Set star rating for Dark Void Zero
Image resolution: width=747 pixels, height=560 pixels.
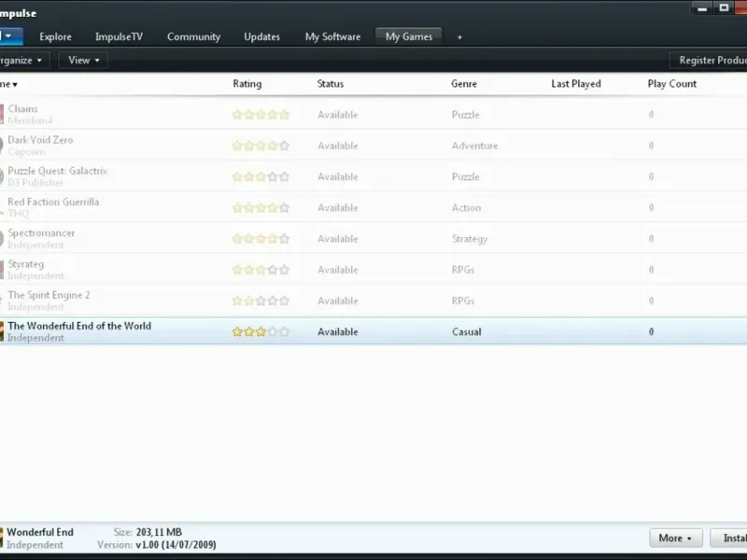point(261,146)
